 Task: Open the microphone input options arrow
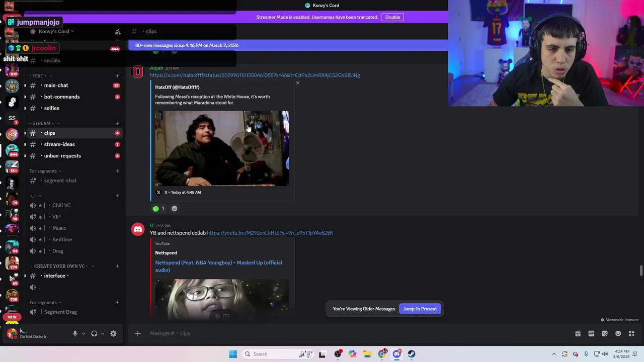point(84,333)
